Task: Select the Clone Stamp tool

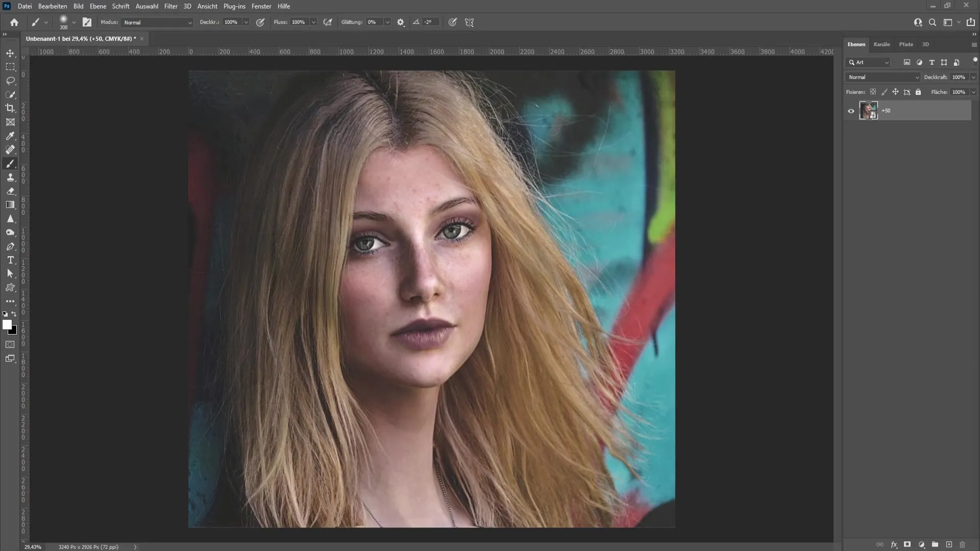Action: 10,177
